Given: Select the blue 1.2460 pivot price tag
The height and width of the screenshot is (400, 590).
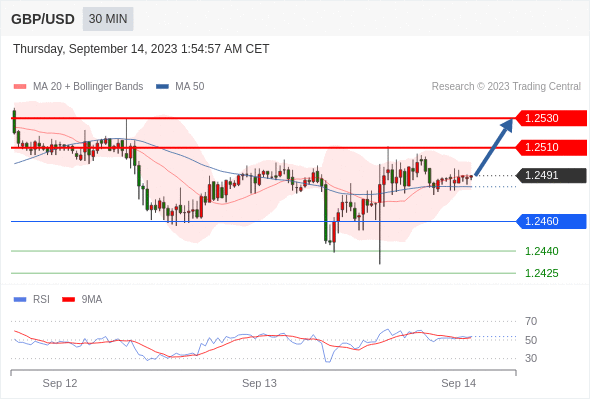Looking at the screenshot, I should pos(551,221).
